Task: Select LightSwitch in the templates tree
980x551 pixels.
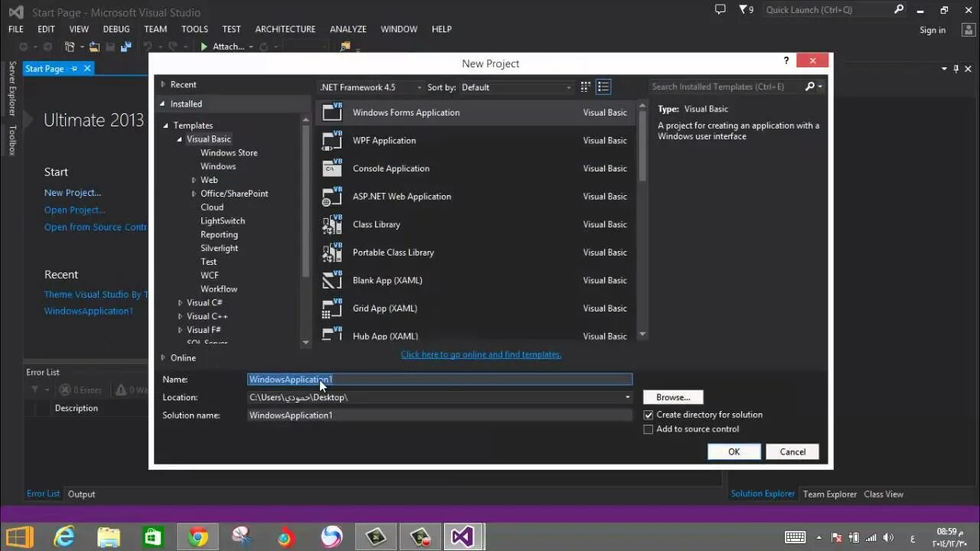Action: pyautogui.click(x=223, y=221)
